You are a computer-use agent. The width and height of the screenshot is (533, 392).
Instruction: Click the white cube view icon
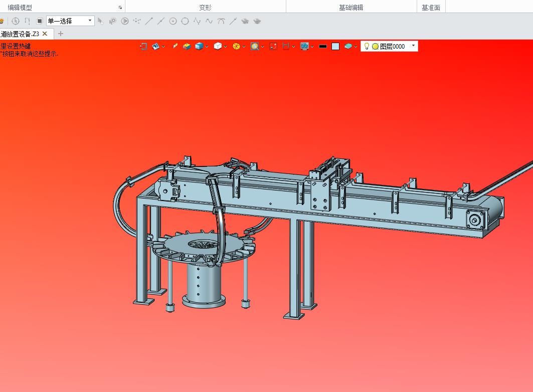(218, 46)
